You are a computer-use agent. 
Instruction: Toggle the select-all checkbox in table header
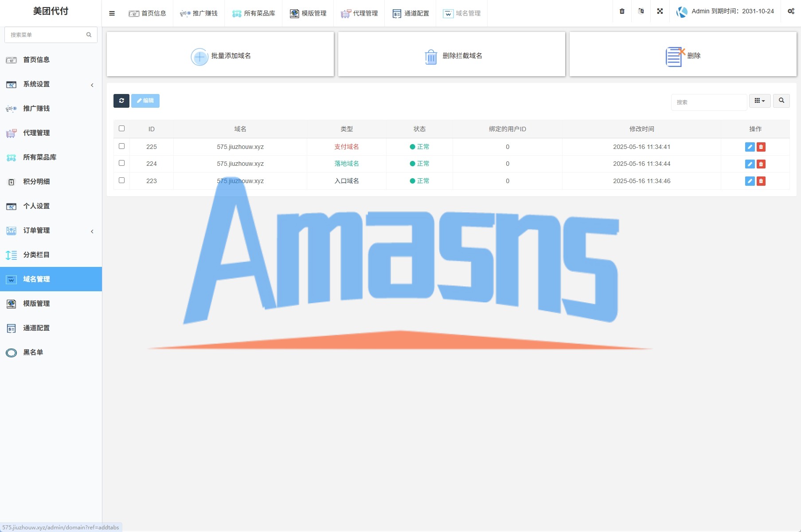tap(121, 129)
